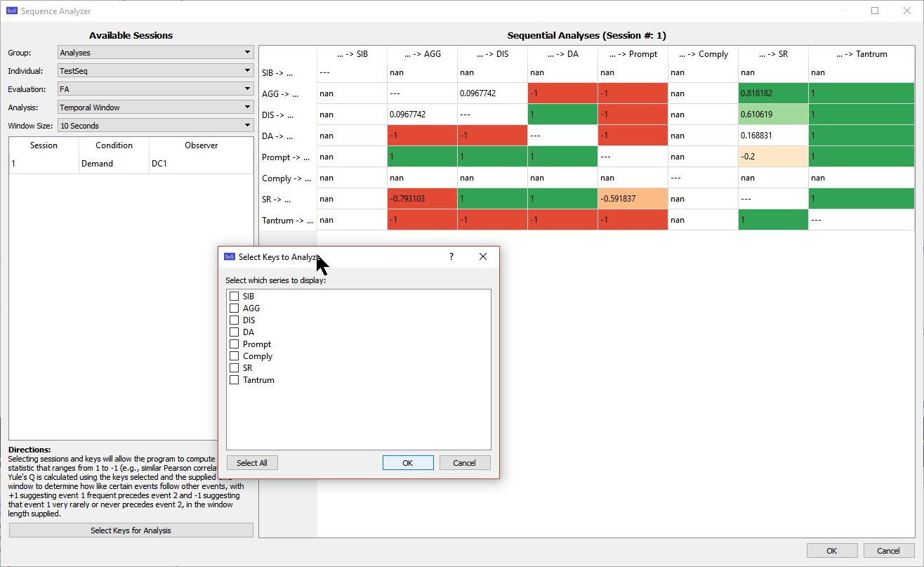Close the Select Keys to Analyze dialog
Screen dimensions: 924x567
point(483,257)
